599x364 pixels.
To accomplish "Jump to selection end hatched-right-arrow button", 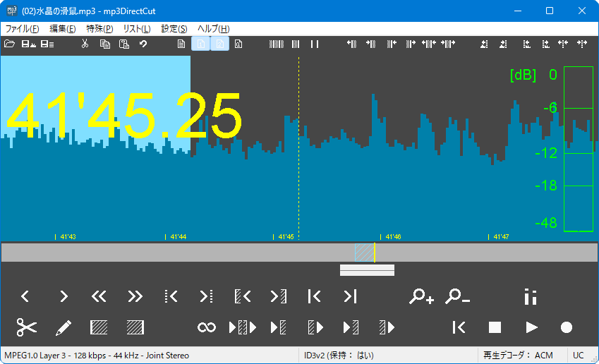I will 279,296.
